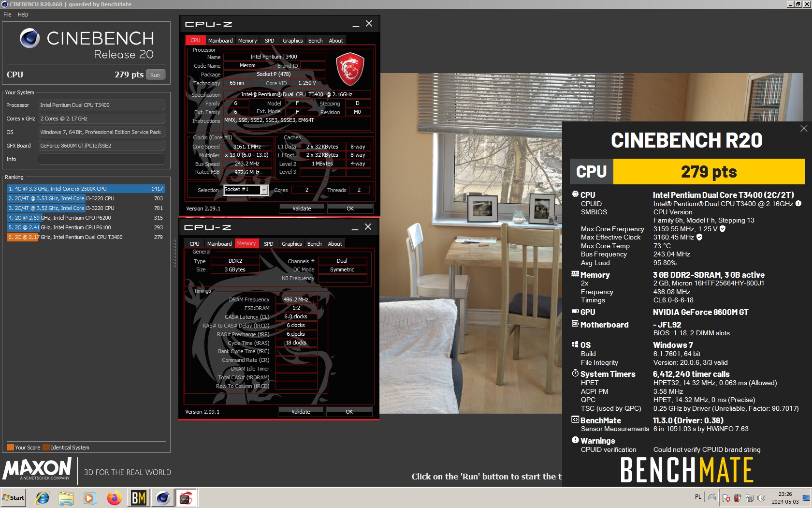Click the Motherboard section icon in BenchMate panel
Viewport: 812px width, 508px height.
coord(575,324)
